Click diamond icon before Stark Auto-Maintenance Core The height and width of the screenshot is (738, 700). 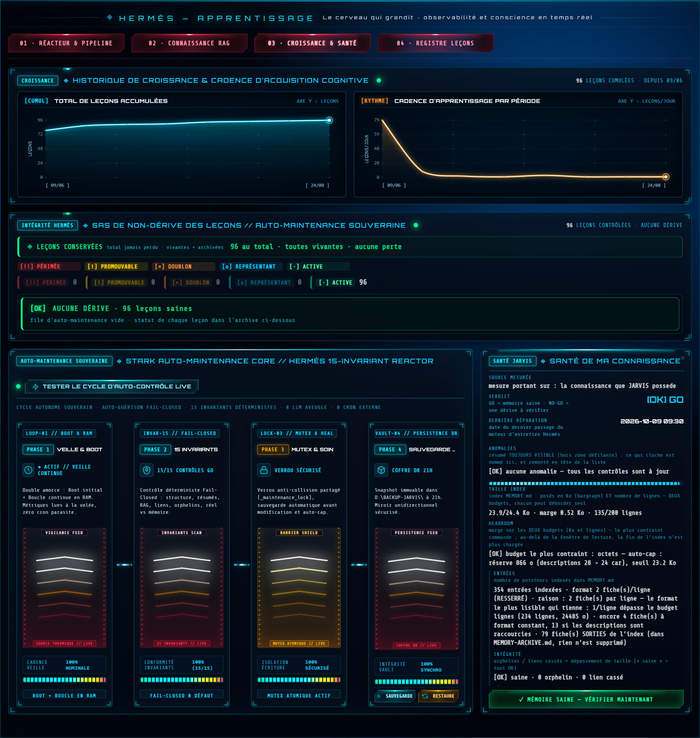[x=119, y=361]
